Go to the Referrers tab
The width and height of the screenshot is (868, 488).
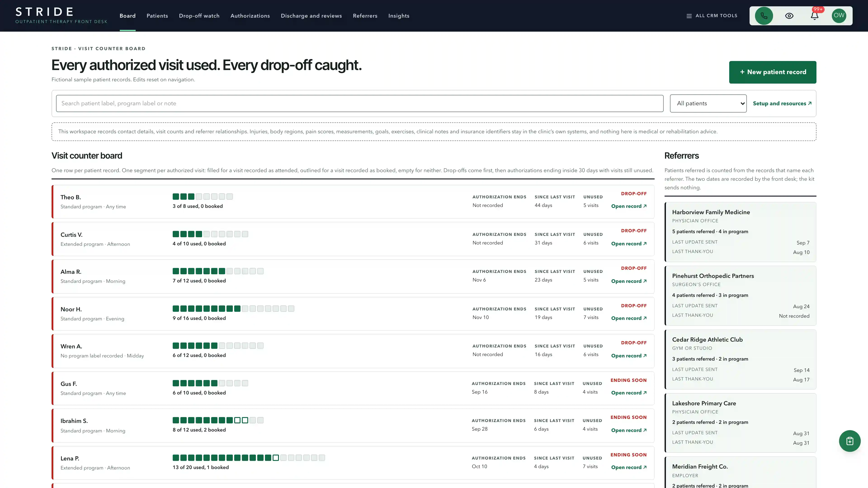[365, 16]
